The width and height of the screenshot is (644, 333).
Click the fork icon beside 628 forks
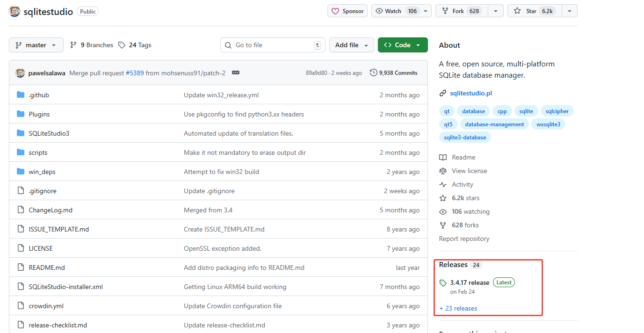(x=443, y=225)
